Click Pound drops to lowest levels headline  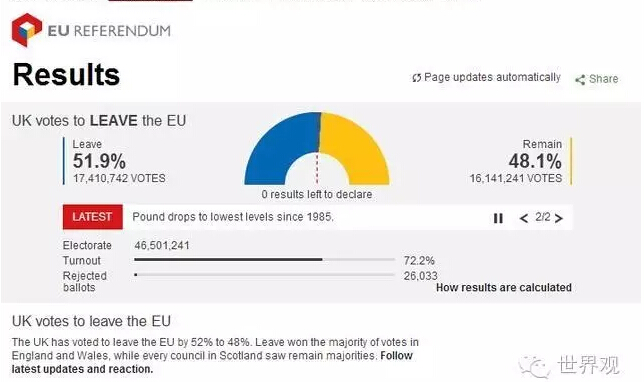(x=233, y=217)
